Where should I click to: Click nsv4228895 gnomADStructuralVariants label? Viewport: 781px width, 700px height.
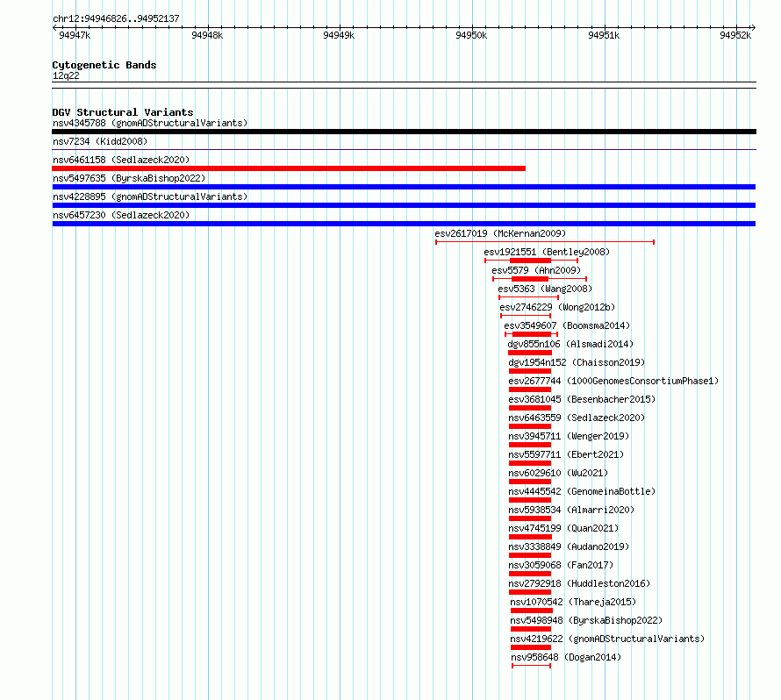[150, 196]
